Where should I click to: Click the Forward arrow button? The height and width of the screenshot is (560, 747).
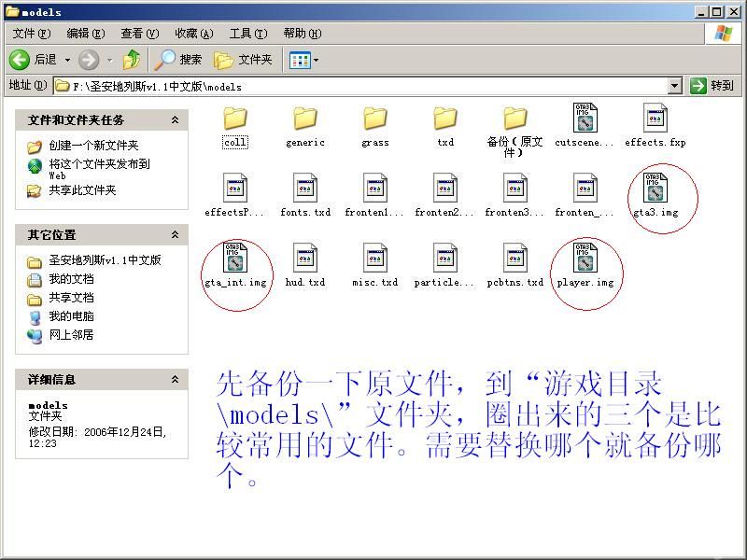coord(89,60)
